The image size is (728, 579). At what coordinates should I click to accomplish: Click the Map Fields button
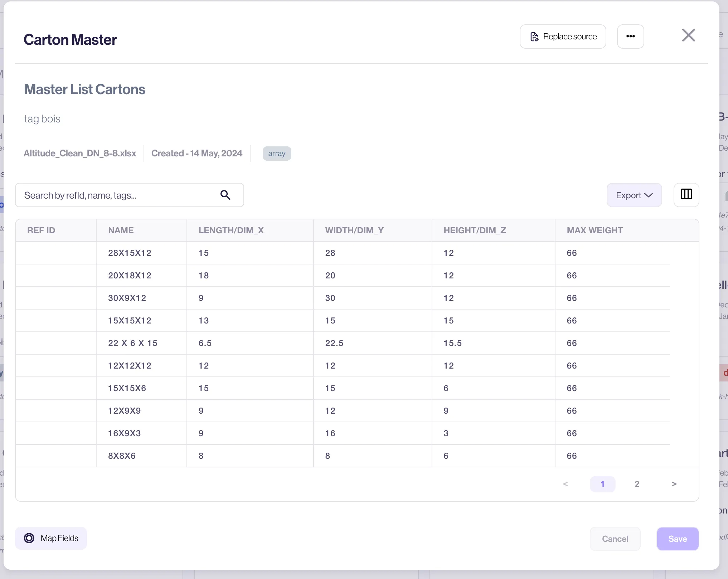(51, 538)
